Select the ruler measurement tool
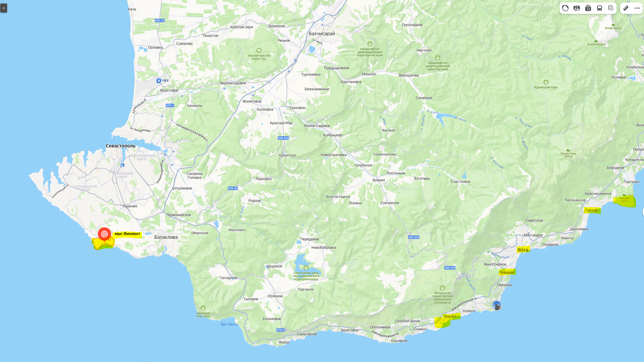The height and width of the screenshot is (362, 644). pyautogui.click(x=626, y=8)
